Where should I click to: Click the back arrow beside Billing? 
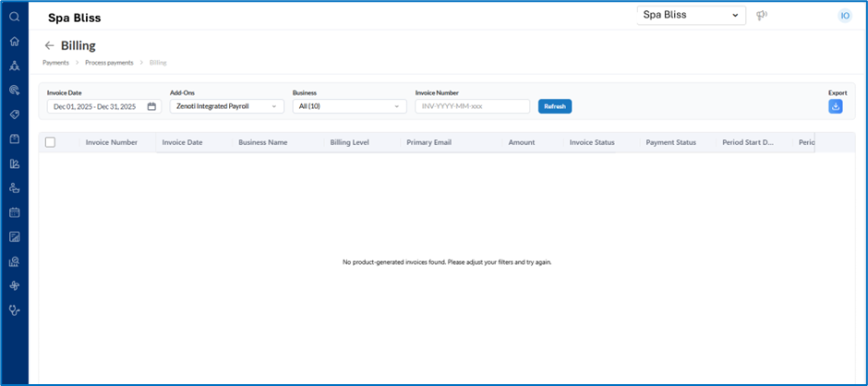click(49, 45)
